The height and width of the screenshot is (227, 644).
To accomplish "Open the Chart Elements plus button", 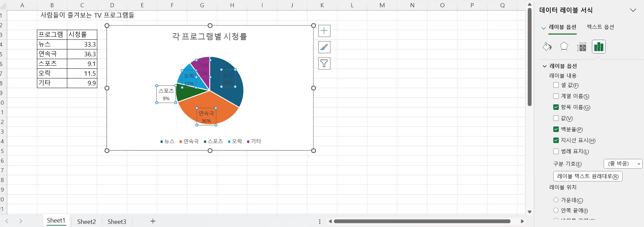I will click(324, 31).
